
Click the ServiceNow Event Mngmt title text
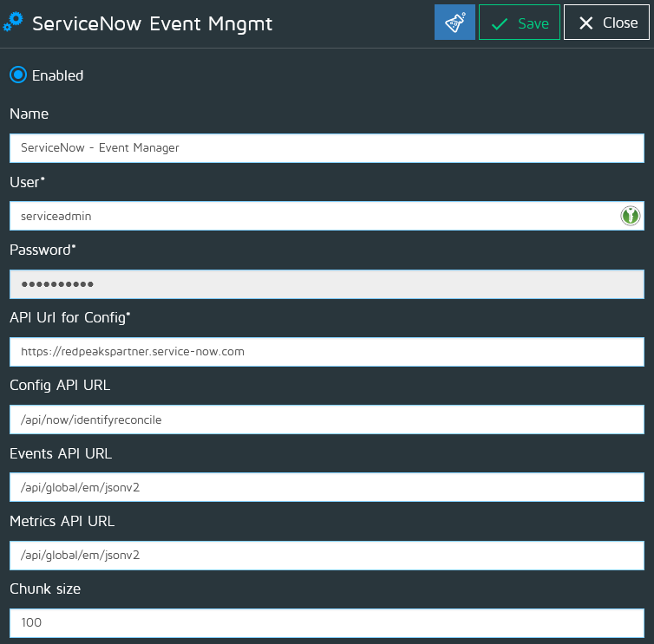(x=152, y=23)
